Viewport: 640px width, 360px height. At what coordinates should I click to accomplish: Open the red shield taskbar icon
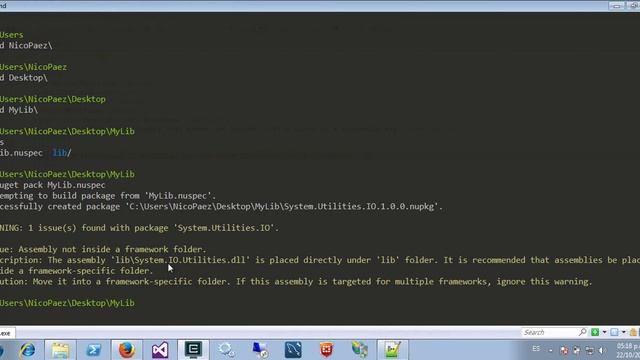pyautogui.click(x=326, y=350)
